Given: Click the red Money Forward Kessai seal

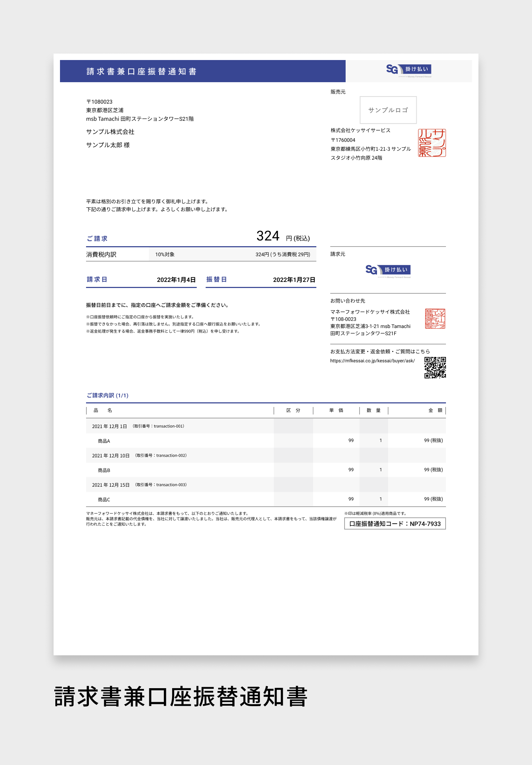Looking at the screenshot, I should pyautogui.click(x=435, y=319).
